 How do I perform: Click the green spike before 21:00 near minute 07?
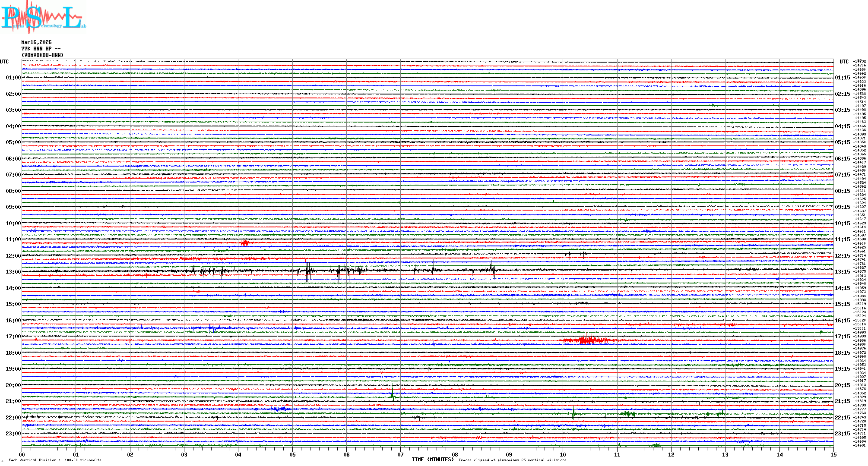pos(392,395)
